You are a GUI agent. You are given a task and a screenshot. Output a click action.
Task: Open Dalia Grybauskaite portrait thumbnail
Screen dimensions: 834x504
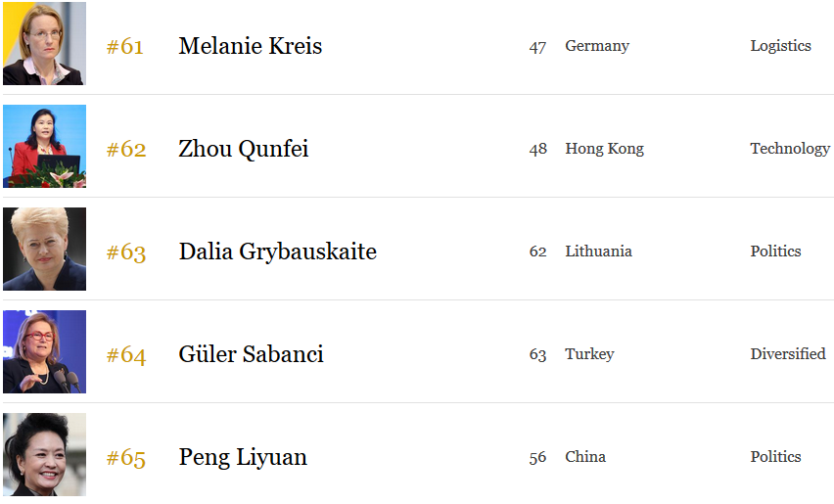[44, 249]
